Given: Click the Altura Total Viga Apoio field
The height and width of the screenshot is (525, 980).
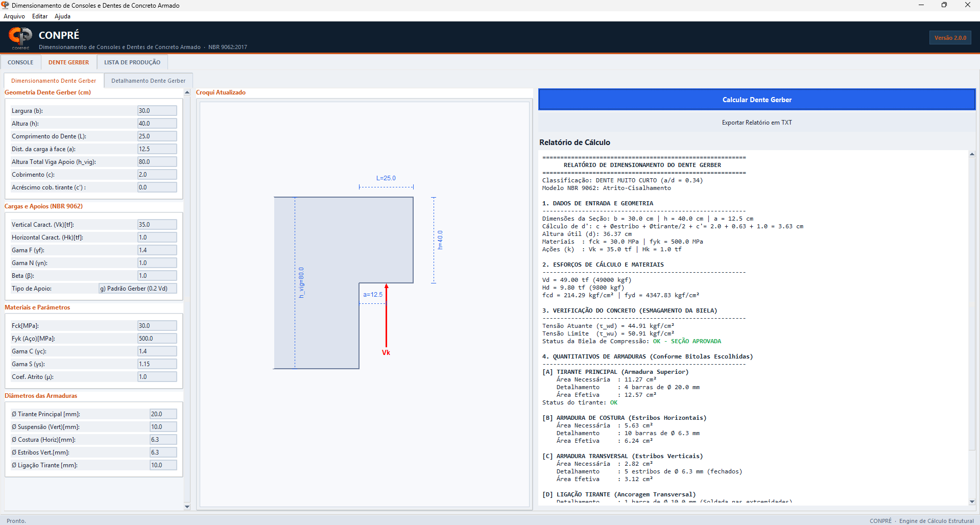Looking at the screenshot, I should coord(157,162).
